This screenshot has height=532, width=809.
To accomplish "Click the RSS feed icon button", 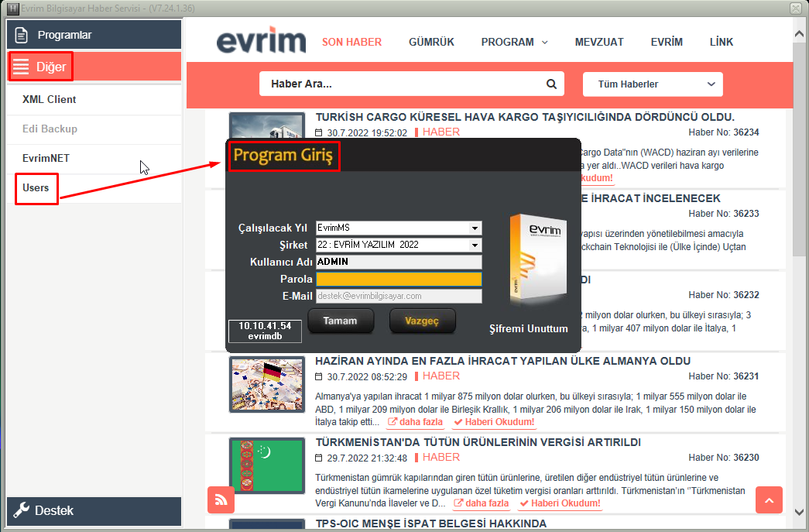I will pos(221,499).
